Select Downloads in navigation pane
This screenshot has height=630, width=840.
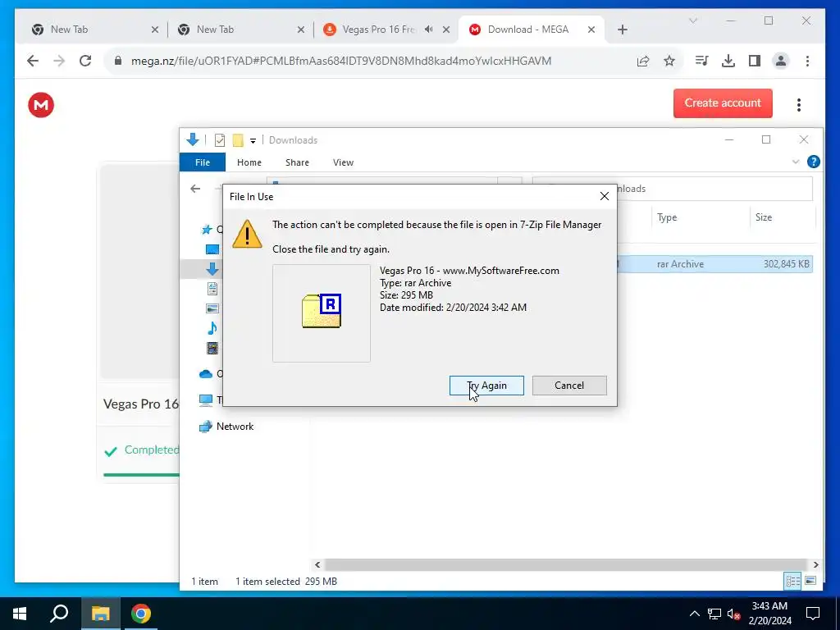[x=212, y=269]
